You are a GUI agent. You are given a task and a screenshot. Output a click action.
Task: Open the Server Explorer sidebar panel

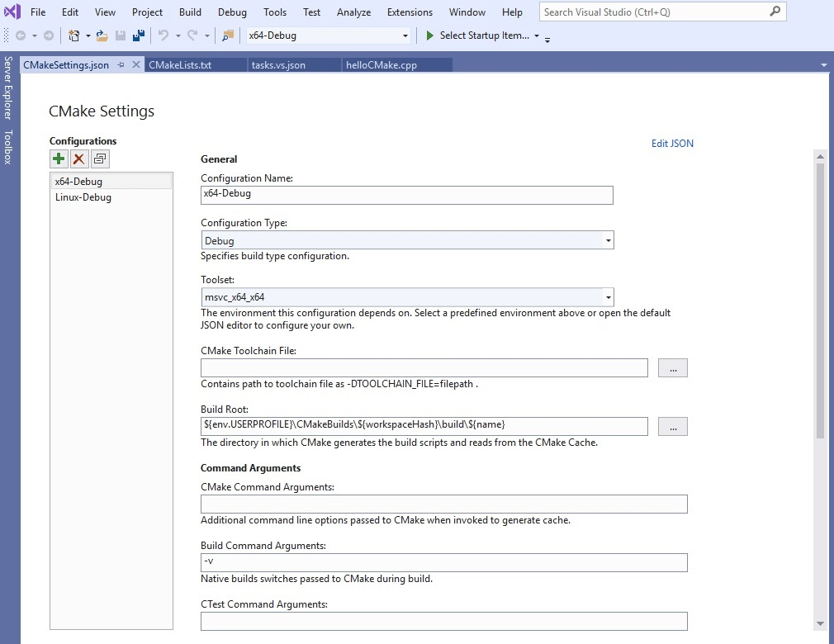7,91
